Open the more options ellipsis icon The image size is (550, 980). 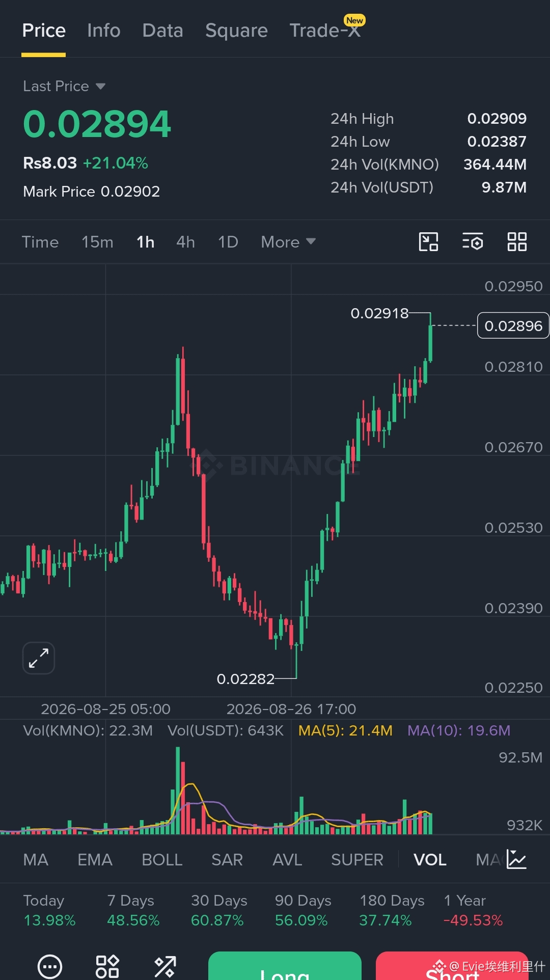tap(50, 966)
